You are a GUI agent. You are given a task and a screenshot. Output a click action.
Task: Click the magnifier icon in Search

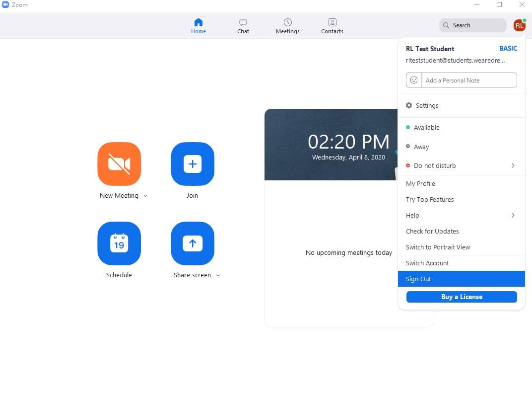pyautogui.click(x=446, y=25)
